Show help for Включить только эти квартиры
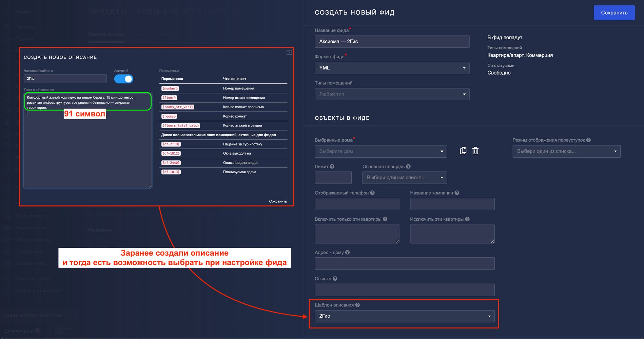 click(x=385, y=219)
